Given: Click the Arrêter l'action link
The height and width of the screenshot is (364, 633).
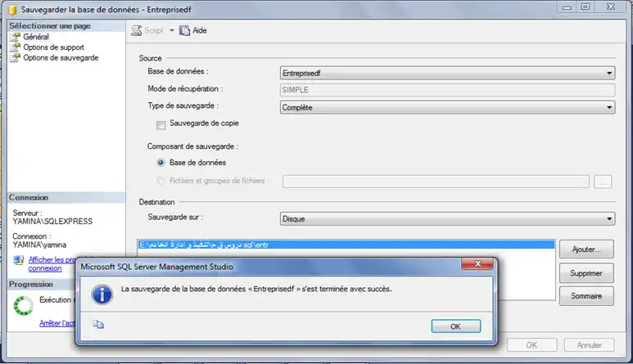Looking at the screenshot, I should 57,323.
